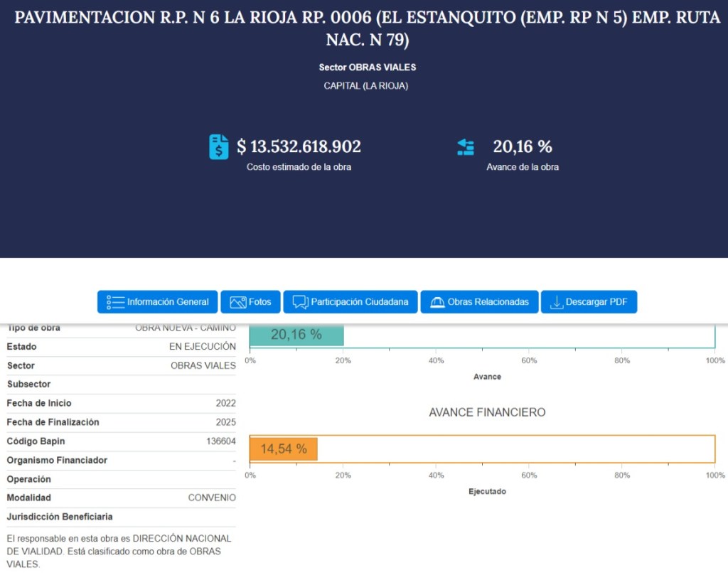Click the download arrow icon in Descargar PDF
The height and width of the screenshot is (580, 728).
(x=556, y=302)
